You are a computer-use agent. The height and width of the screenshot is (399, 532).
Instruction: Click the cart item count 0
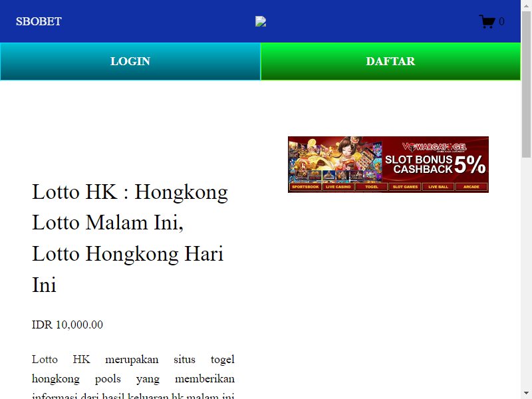(x=501, y=22)
